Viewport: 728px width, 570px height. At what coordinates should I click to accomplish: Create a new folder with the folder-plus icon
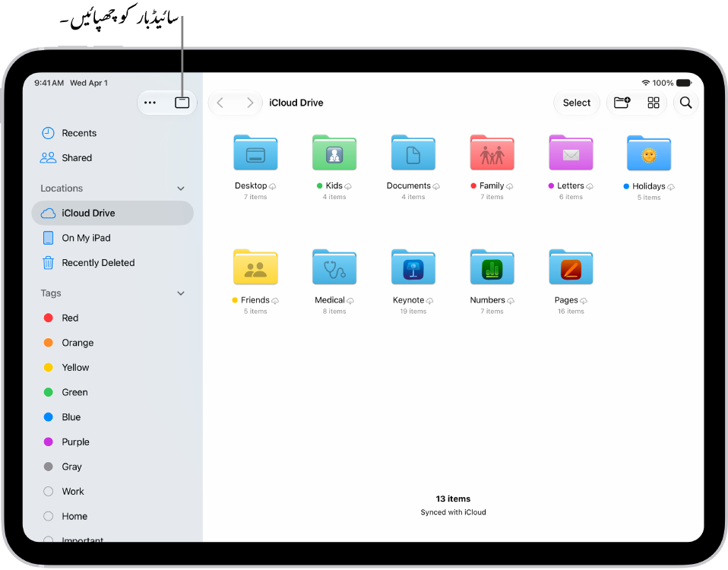[622, 103]
